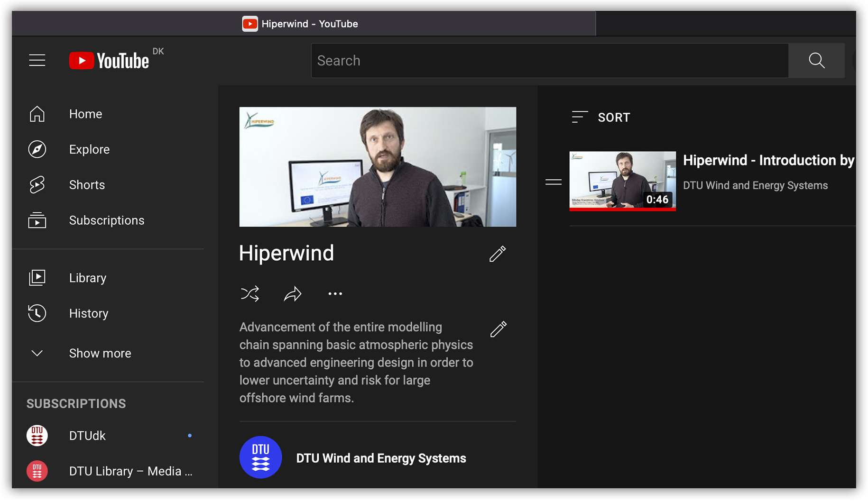Click the 0:46 video thumbnail

622,181
